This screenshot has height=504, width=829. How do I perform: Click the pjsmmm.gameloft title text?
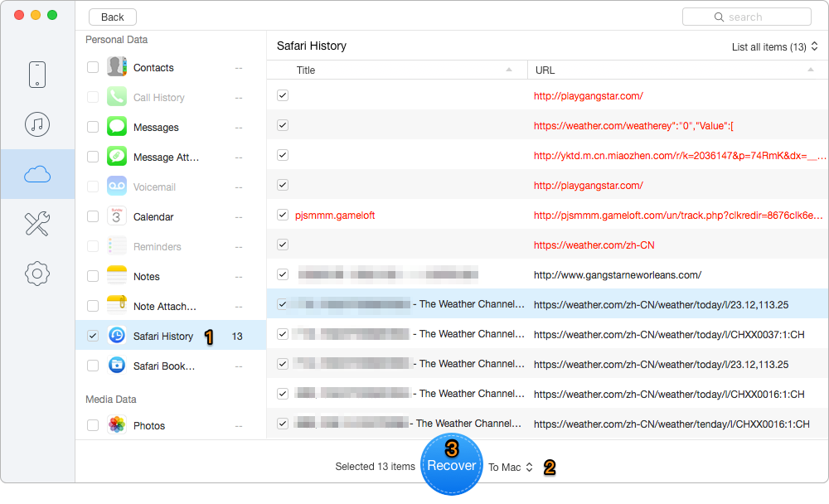click(x=335, y=216)
